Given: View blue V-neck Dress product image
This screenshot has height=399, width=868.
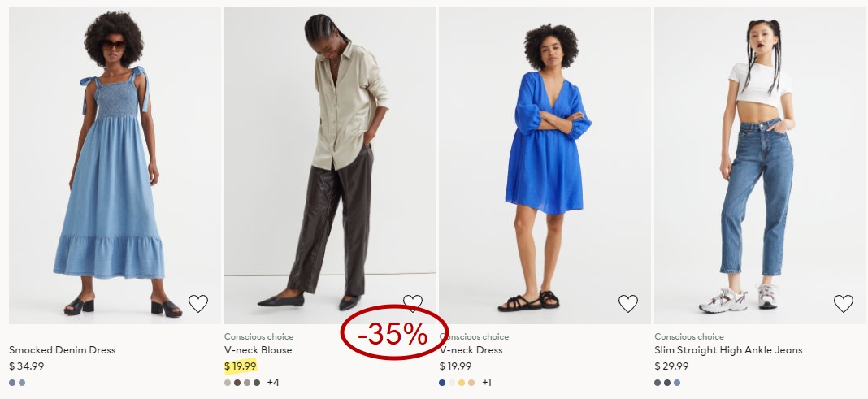Looking at the screenshot, I should coord(545,165).
